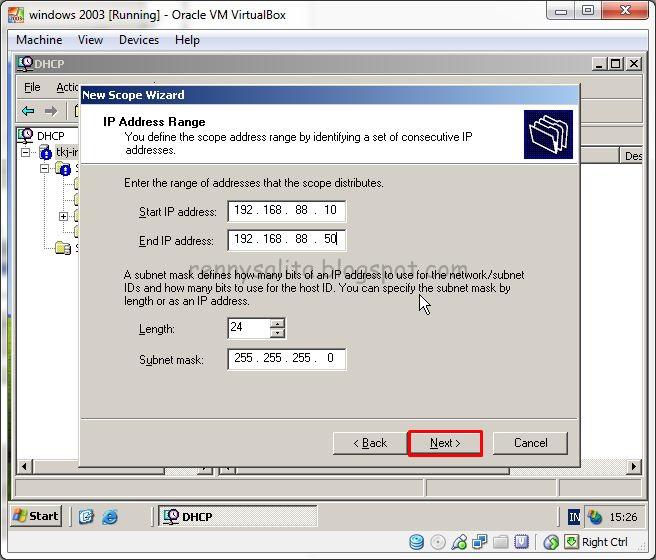Open the VirtualBox Help menu
This screenshot has height=560, width=656.
[187, 40]
